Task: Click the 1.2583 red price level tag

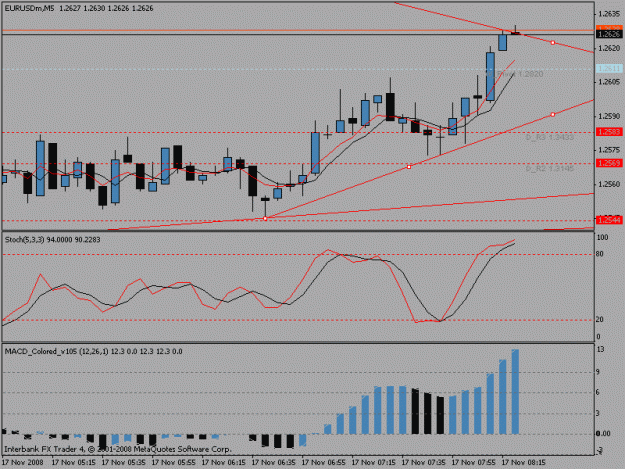Action: tap(609, 132)
